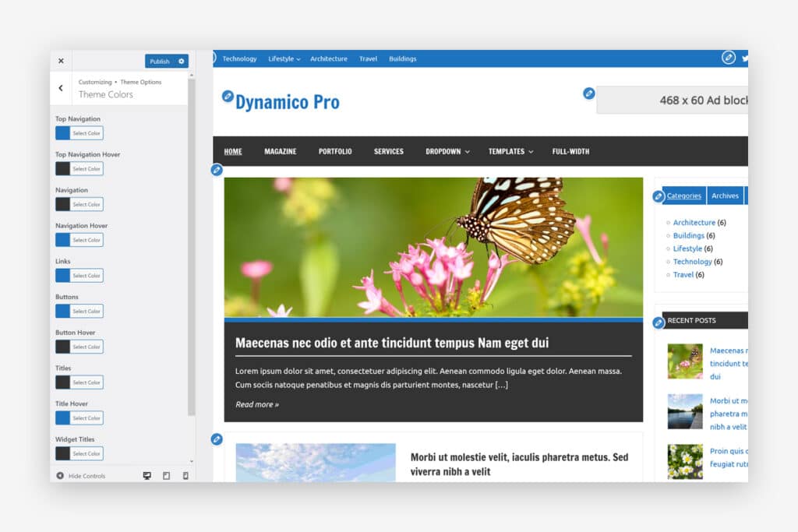798x532 pixels.
Task: Click the Publish button
Action: click(x=160, y=61)
